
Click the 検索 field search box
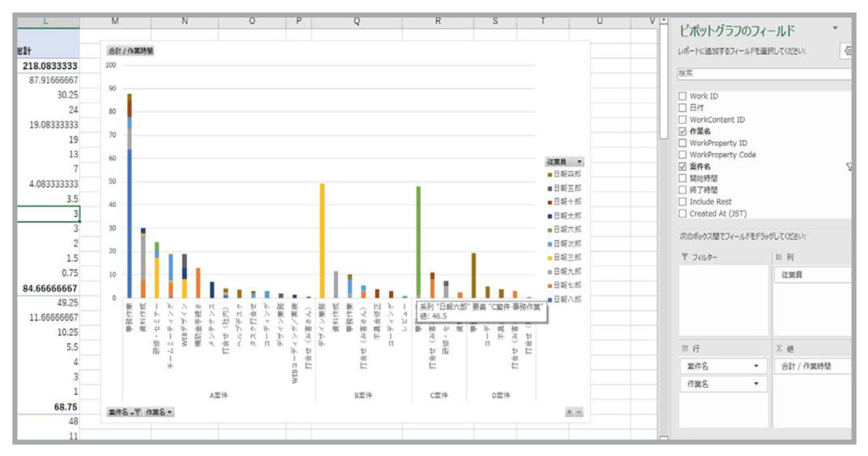pyautogui.click(x=764, y=73)
